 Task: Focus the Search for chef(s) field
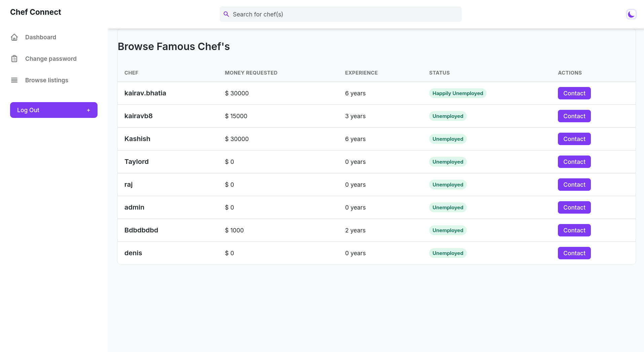click(x=343, y=14)
